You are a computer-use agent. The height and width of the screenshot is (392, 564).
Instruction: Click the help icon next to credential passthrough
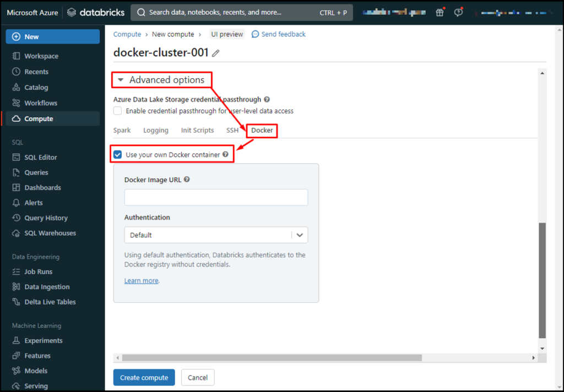tap(267, 99)
